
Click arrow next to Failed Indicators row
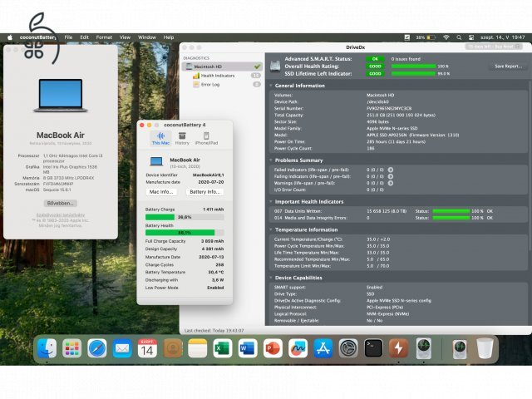click(x=391, y=170)
